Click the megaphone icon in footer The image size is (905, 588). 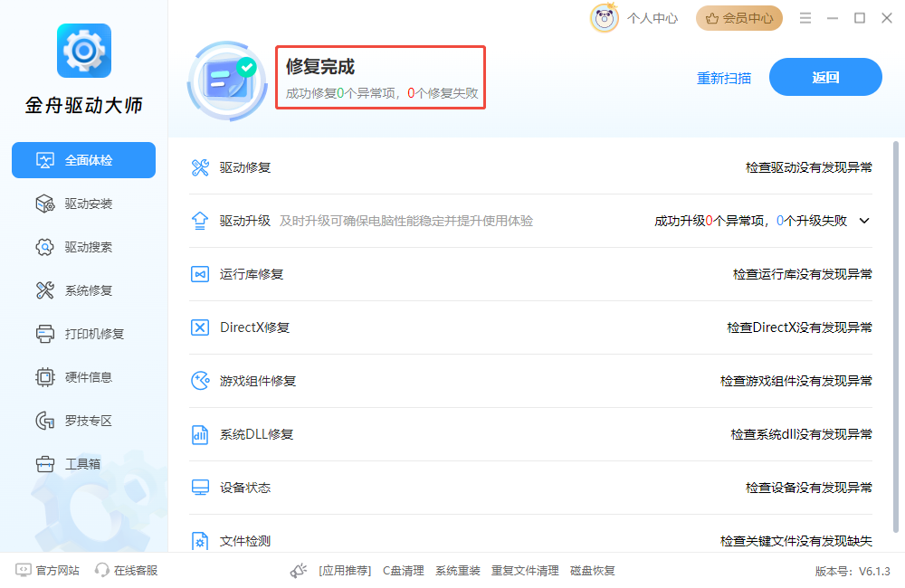299,570
